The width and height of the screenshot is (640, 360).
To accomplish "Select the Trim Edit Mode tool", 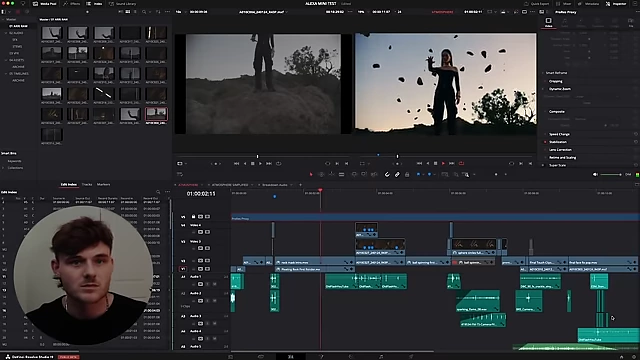I will pyautogui.click(x=321, y=175).
